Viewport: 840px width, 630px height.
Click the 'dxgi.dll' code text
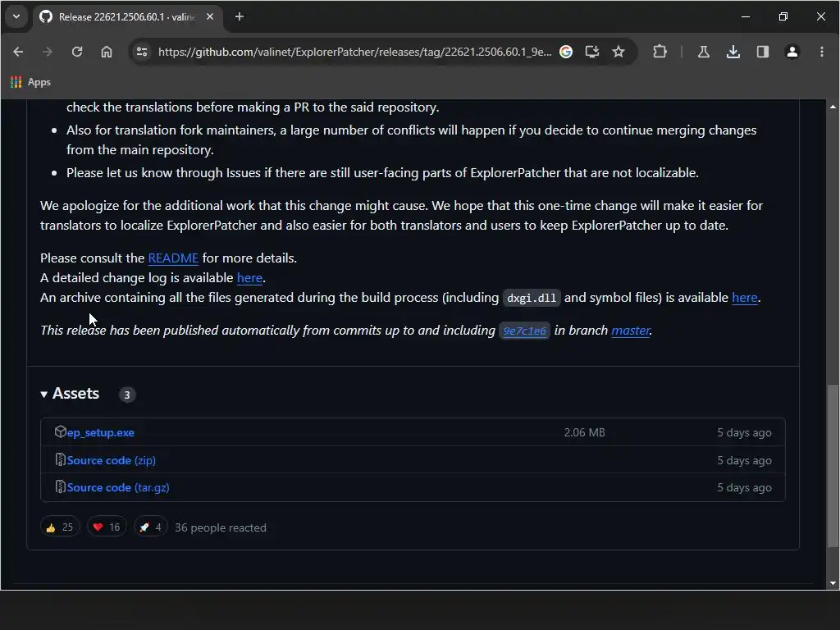click(532, 299)
